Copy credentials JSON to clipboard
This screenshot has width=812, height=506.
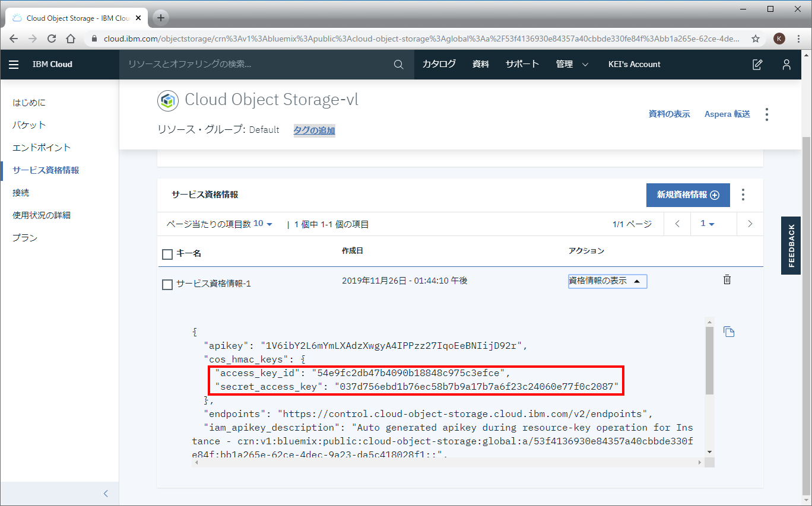pos(729,332)
